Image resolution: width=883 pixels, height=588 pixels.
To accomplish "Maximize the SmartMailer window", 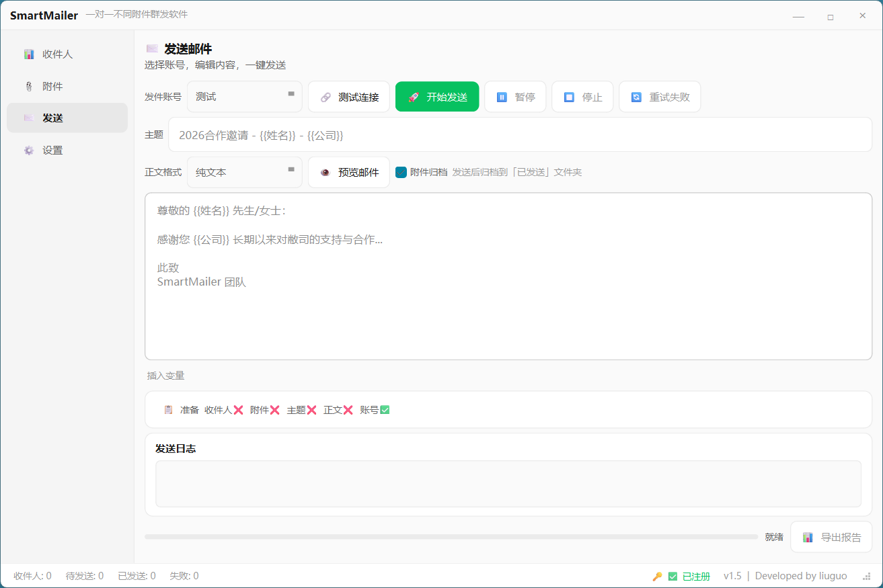I will click(x=831, y=16).
